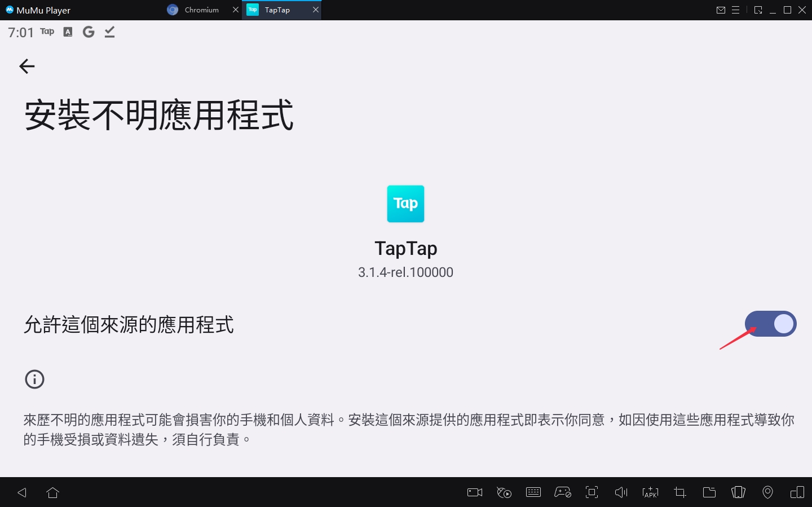This screenshot has width=812, height=507.
Task: Click the MuMu Player logo
Action: coord(10,10)
